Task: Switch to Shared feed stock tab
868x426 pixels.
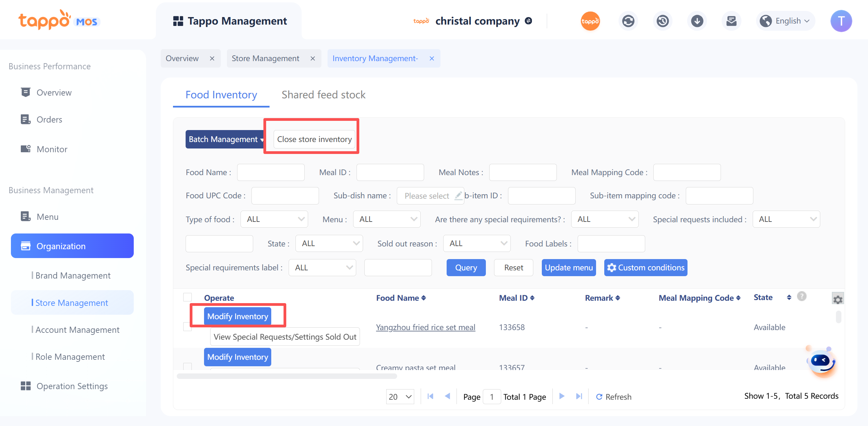Action: tap(323, 95)
